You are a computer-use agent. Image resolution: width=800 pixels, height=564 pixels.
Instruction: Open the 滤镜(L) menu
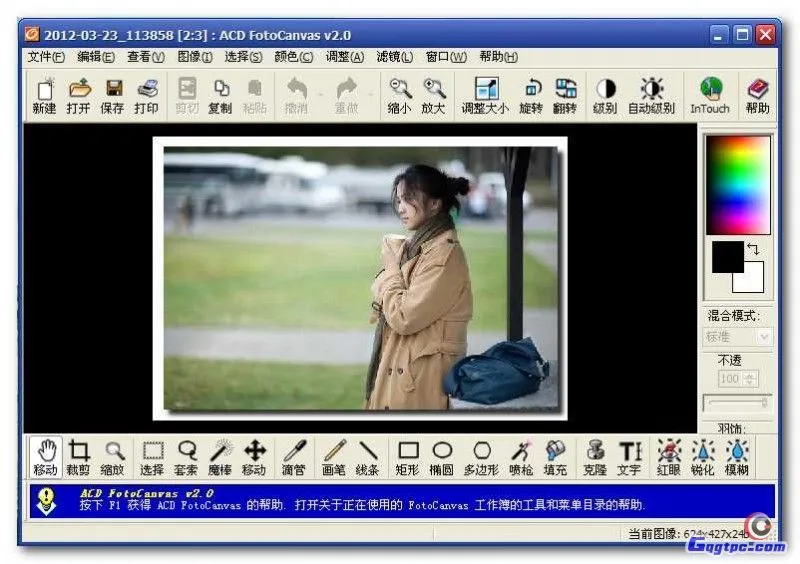(394, 57)
